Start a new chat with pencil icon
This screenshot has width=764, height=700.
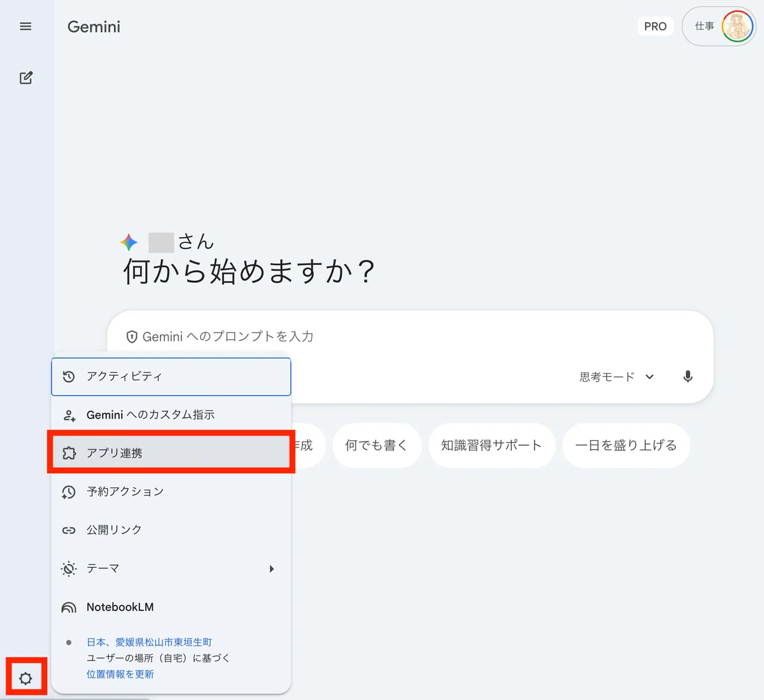[x=26, y=78]
